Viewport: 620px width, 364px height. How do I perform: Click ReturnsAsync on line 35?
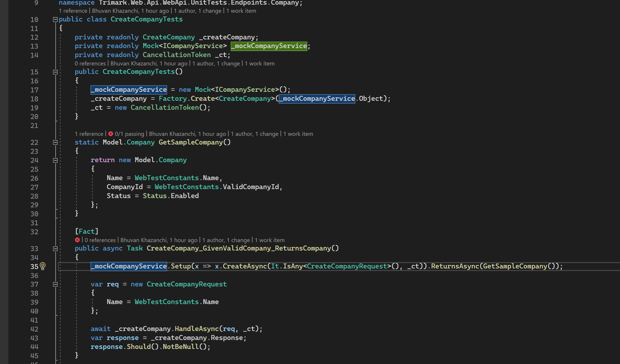(x=455, y=266)
